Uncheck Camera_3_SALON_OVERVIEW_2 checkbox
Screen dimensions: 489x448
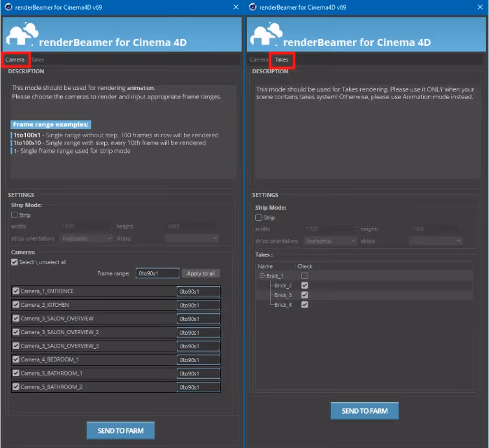(x=16, y=332)
